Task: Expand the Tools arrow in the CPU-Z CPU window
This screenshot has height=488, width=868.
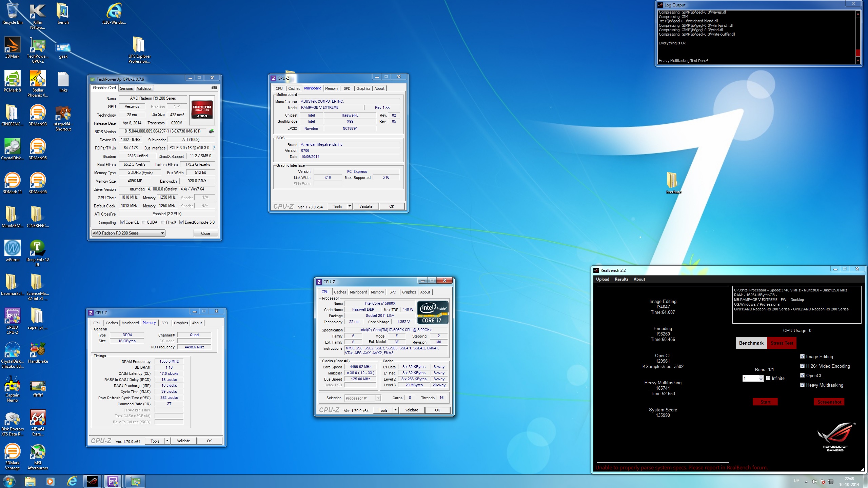Action: point(395,410)
